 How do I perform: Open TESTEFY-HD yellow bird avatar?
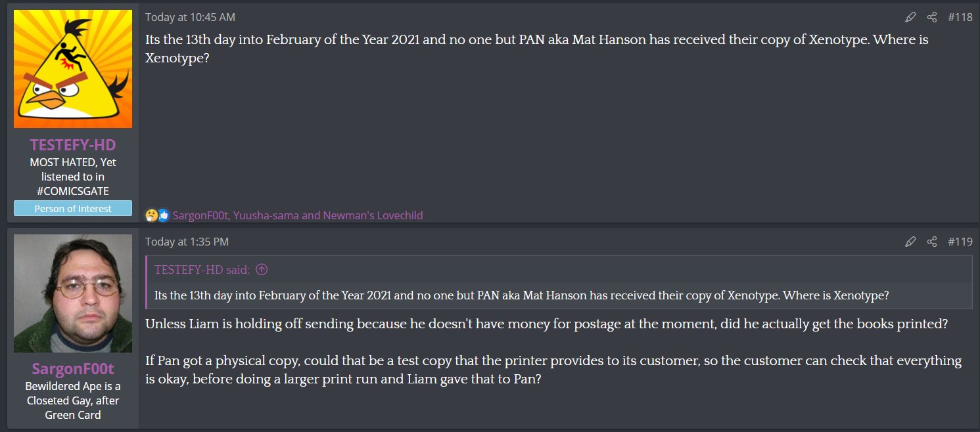tap(73, 69)
